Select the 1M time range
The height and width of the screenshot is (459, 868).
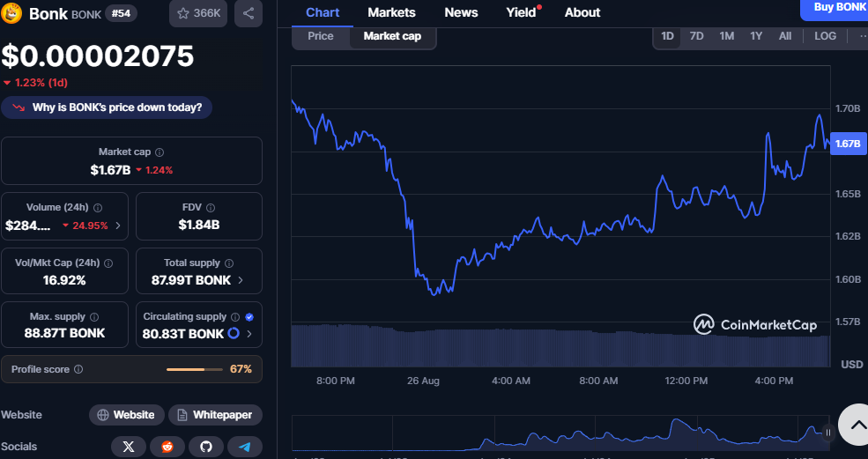pos(726,36)
